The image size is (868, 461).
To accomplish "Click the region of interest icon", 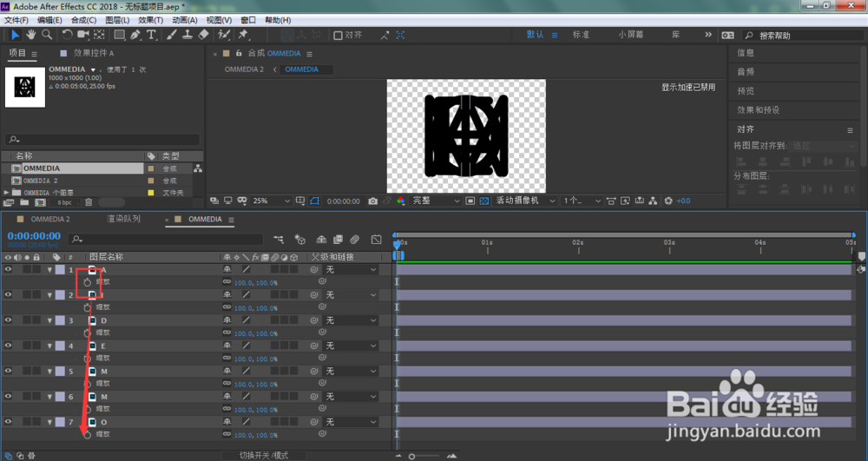I will pos(470,201).
